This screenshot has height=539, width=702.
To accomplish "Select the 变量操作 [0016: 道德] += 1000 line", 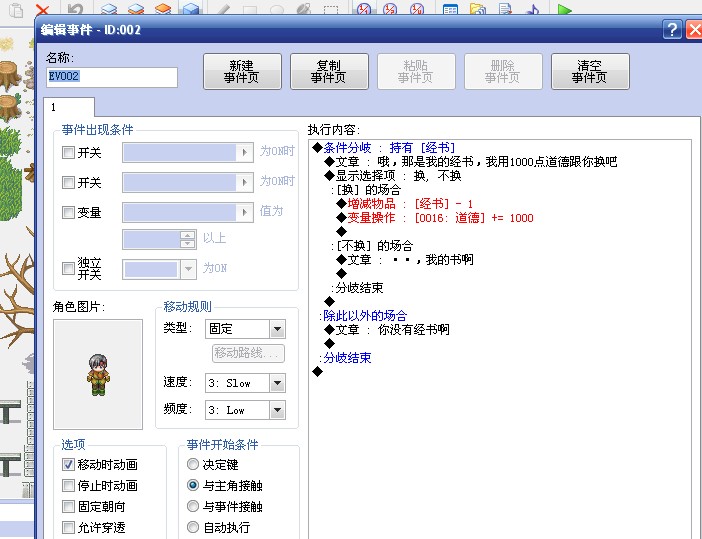I will [x=435, y=218].
